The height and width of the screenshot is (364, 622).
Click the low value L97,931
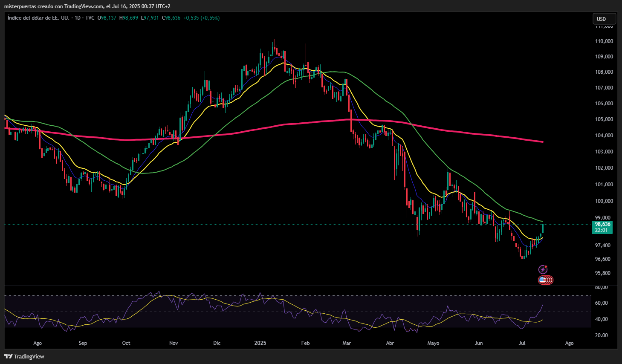tap(150, 18)
